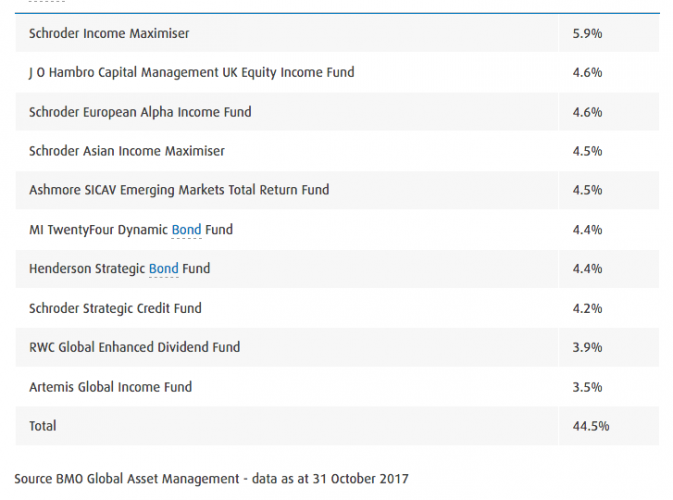Click the 3.9% value for RWC fund
Image resolution: width=673 pixels, height=500 pixels.
pos(587,347)
